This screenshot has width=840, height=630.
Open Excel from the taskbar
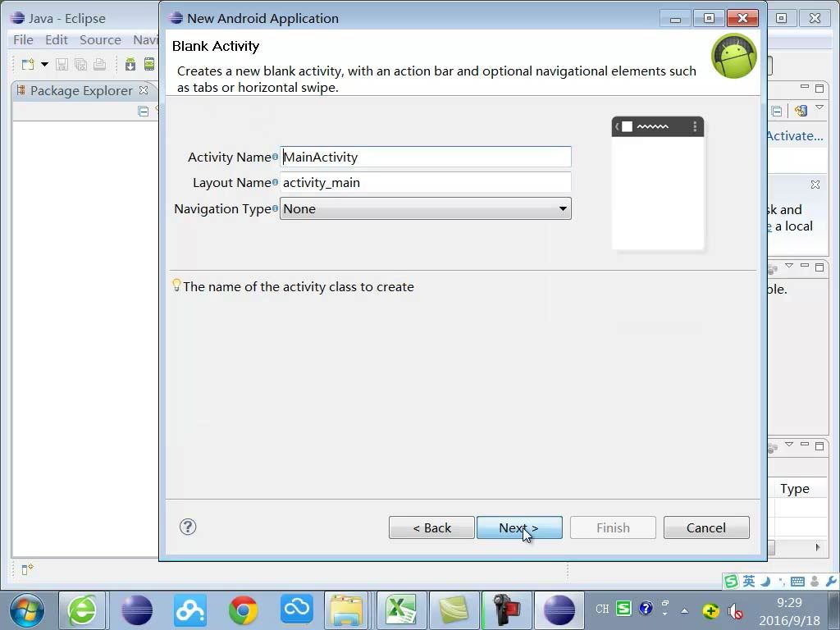click(x=400, y=610)
